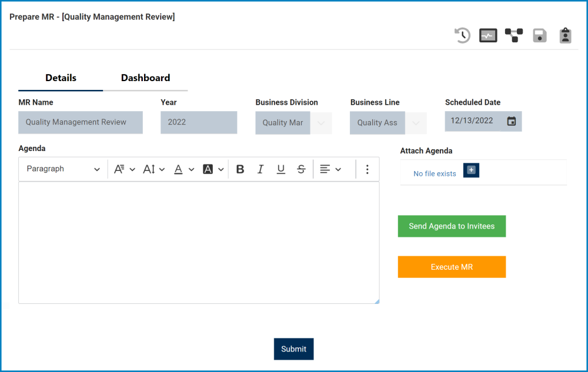Click Send Agenda to Invitees
This screenshot has height=372, width=588.
point(452,226)
